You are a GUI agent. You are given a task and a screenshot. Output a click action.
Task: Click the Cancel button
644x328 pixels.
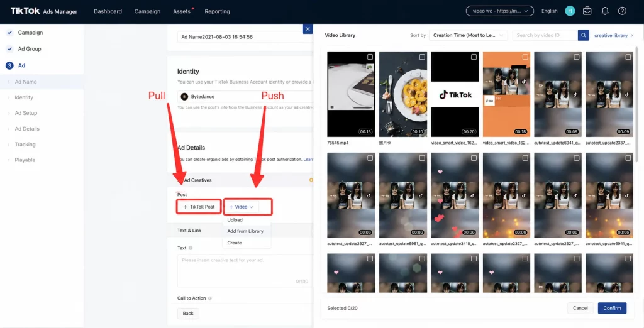tap(580, 308)
